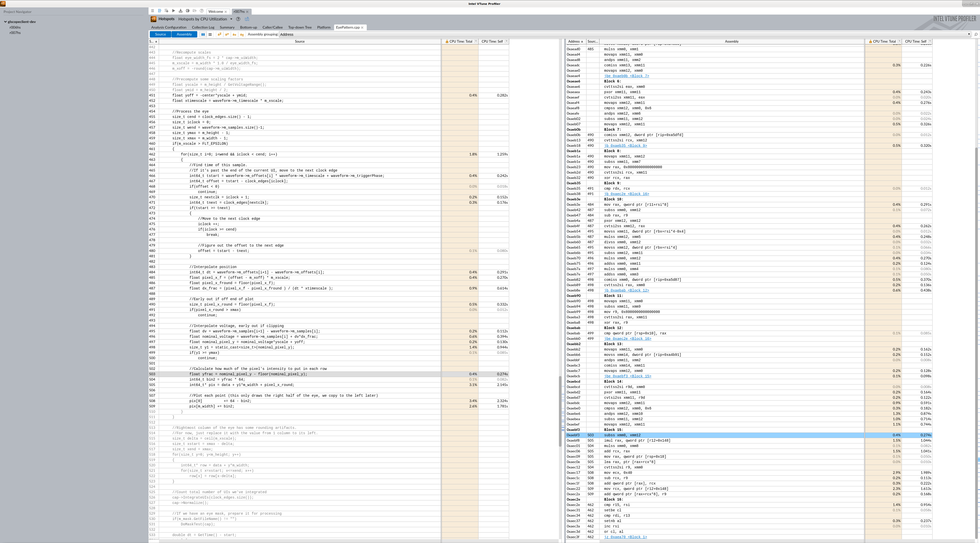Click the VTune Hotspots logo icon
980x543 pixels.
[153, 19]
